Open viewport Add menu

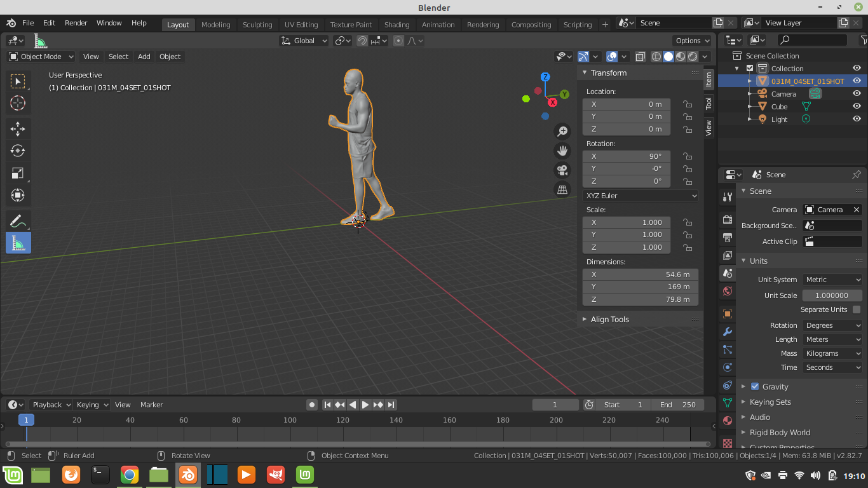pos(144,57)
